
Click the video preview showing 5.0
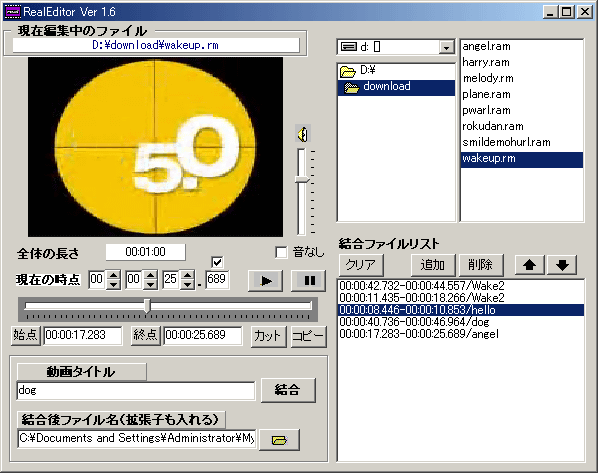click(156, 147)
